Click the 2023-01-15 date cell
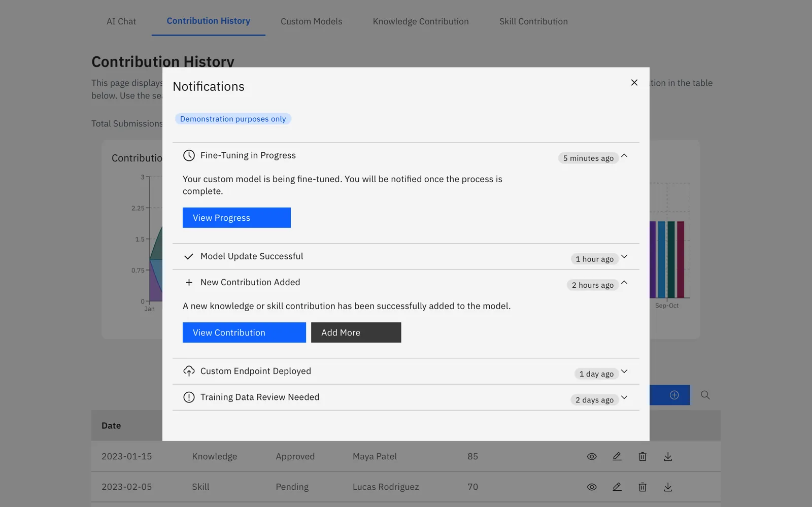Viewport: 812px width, 507px height. (x=126, y=456)
